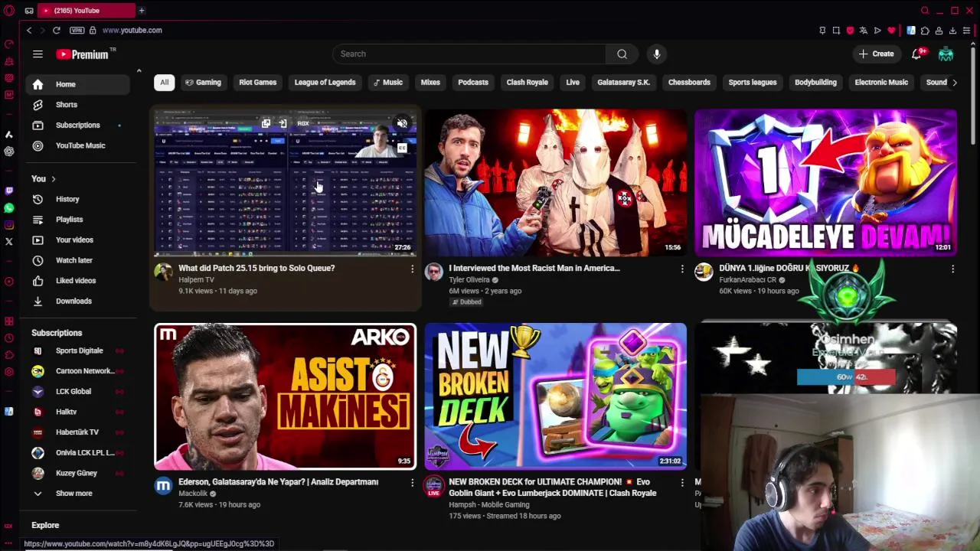The height and width of the screenshot is (551, 980).
Task: Open options for the NEW BROKEN DECK video
Action: pyautogui.click(x=682, y=482)
